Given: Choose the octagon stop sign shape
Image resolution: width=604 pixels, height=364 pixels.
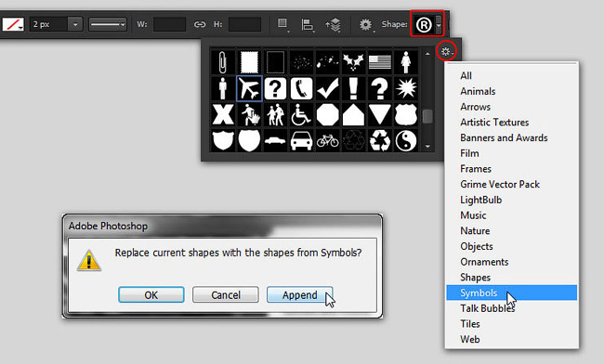Looking at the screenshot, I should (327, 114).
